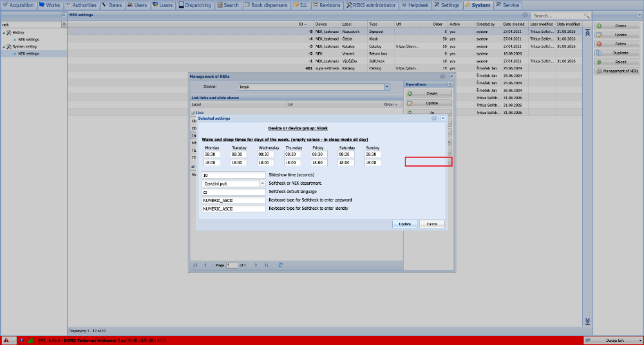Edit Wednesday wake time field
The image size is (644, 345).
[x=265, y=154]
